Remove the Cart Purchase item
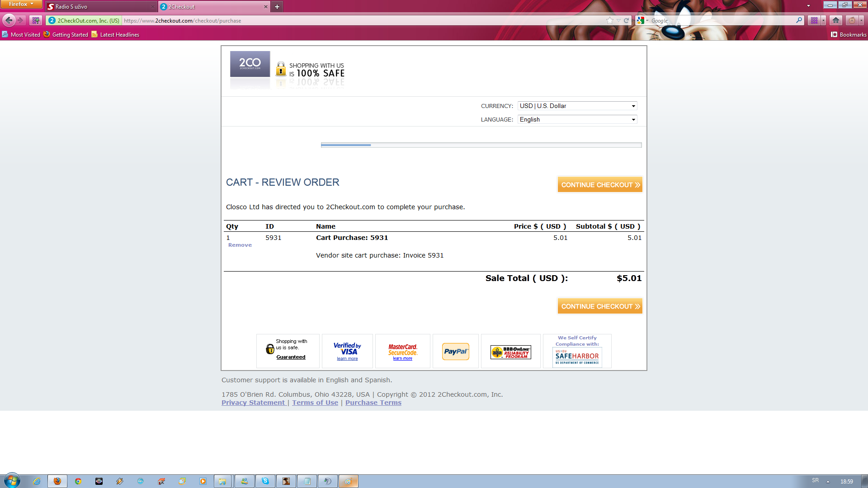868x488 pixels. pos(240,245)
